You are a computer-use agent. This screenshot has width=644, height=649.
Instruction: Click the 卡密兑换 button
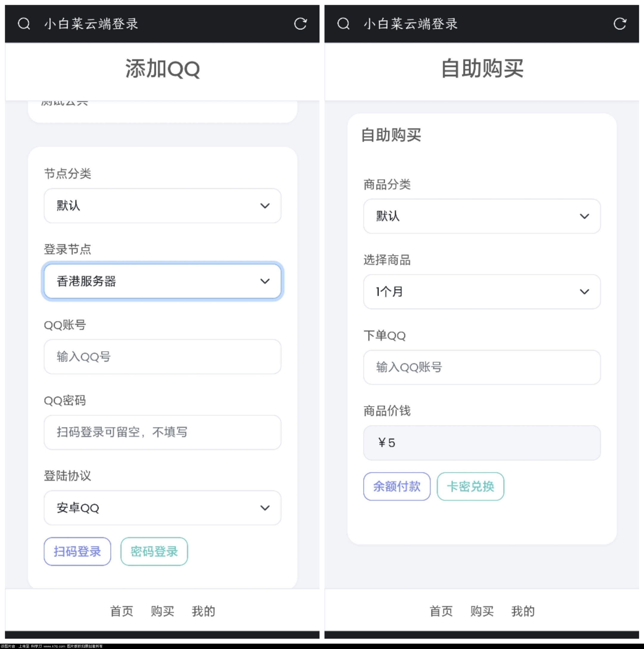[470, 486]
